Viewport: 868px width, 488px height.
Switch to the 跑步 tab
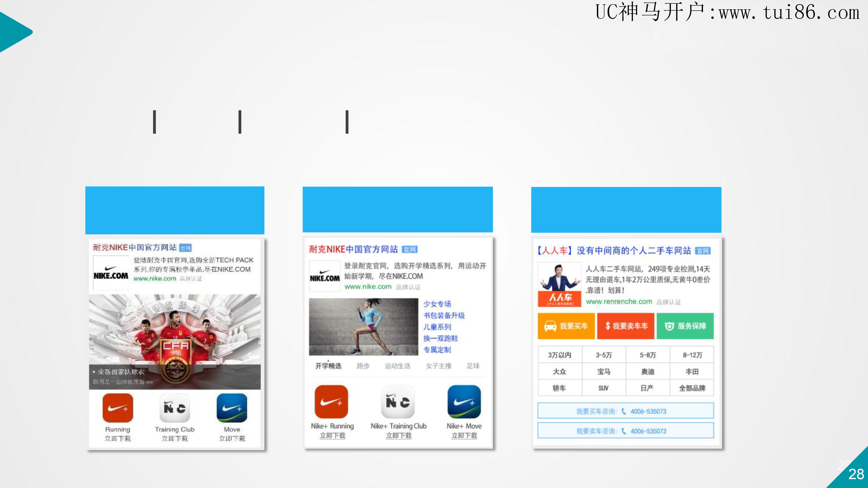click(363, 366)
